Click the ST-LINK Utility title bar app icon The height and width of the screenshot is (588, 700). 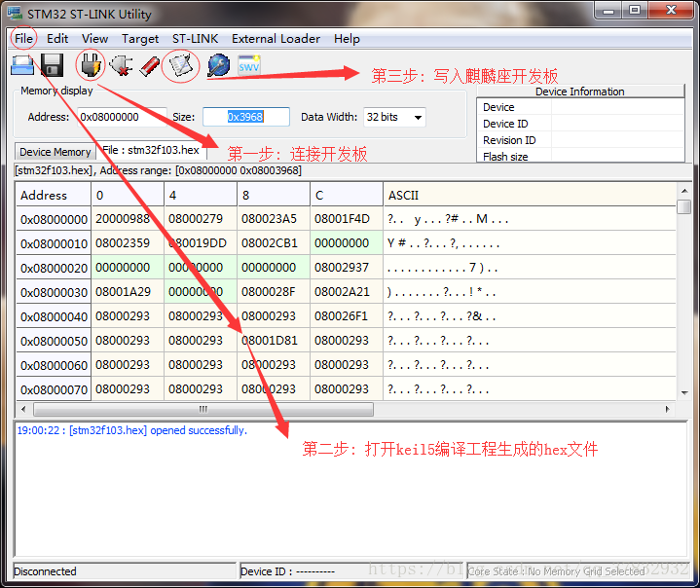point(15,13)
